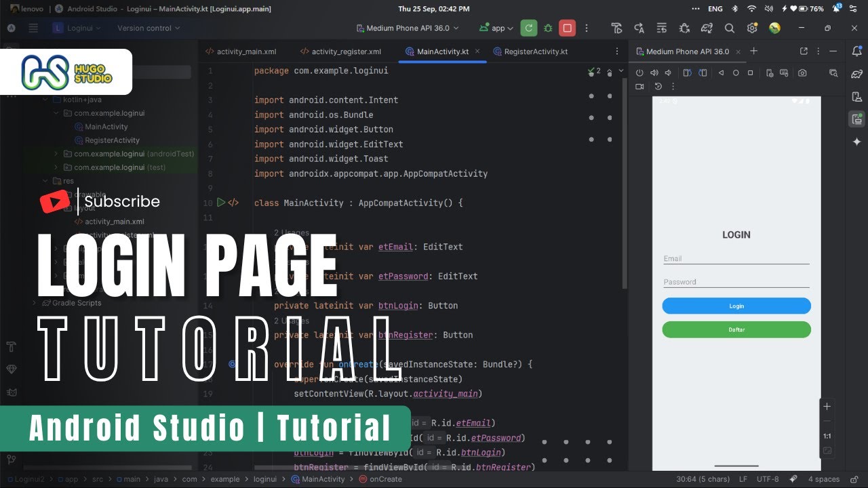This screenshot has height=488, width=868.
Task: Switch to activity_main.xml tab
Action: (x=241, y=52)
